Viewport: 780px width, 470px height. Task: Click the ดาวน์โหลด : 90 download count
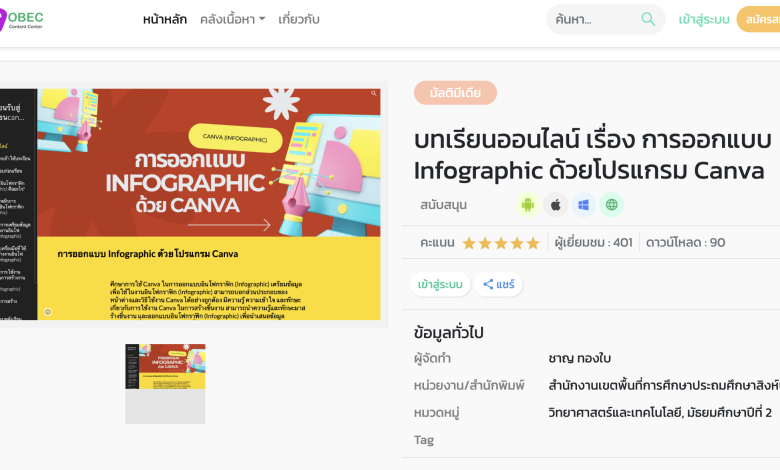tap(685, 243)
